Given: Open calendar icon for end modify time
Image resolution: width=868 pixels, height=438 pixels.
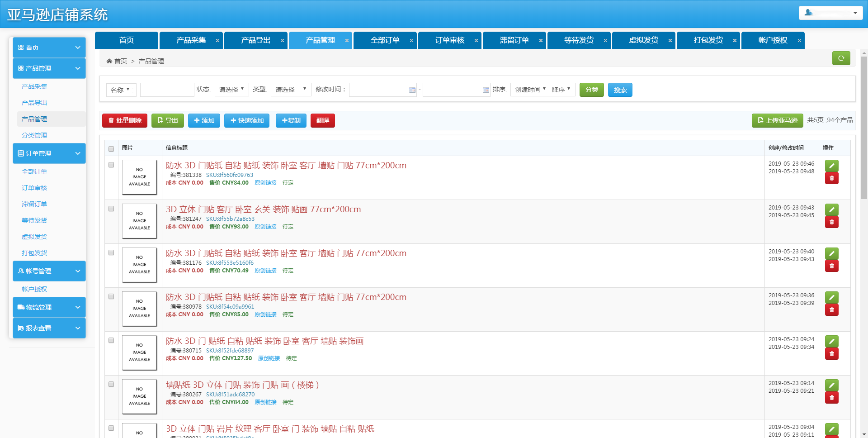Looking at the screenshot, I should coord(486,90).
